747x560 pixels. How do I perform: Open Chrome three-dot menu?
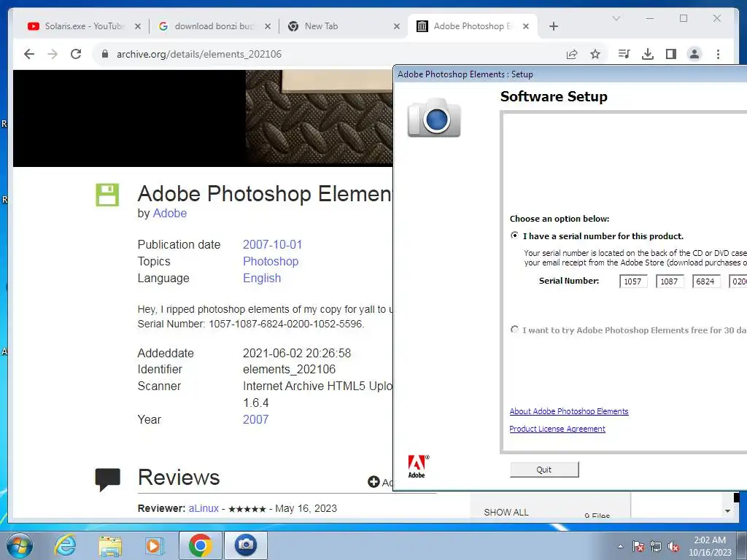point(718,54)
